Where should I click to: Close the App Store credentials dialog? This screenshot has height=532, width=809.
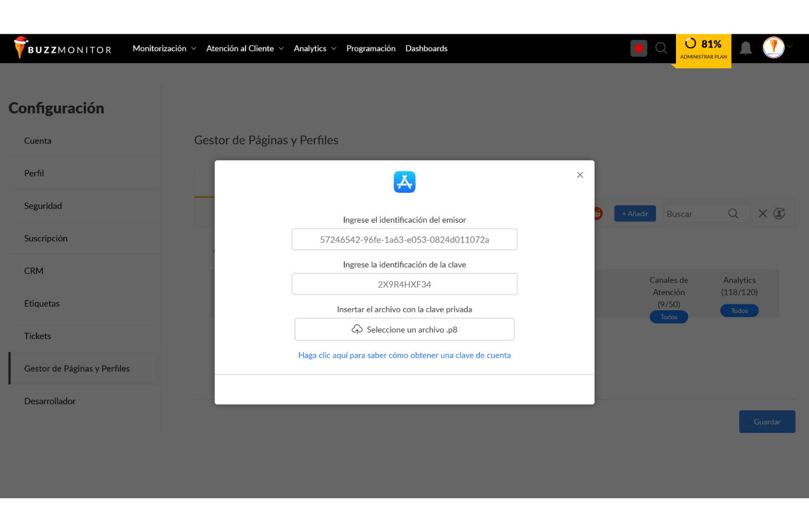point(580,175)
